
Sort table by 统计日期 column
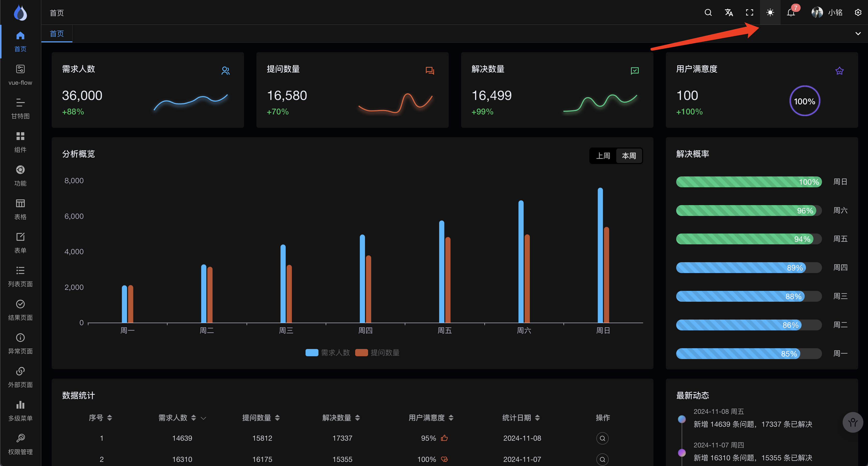click(x=537, y=418)
